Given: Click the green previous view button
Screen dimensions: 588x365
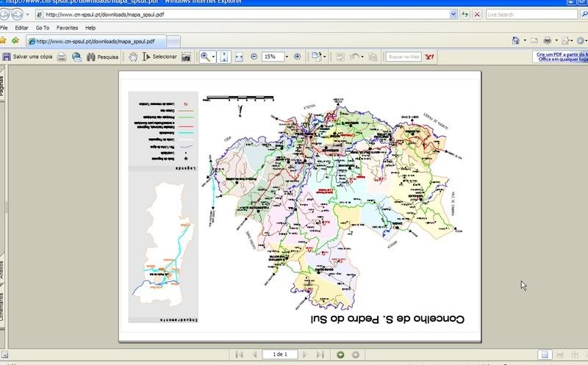Looking at the screenshot, I should tap(340, 355).
